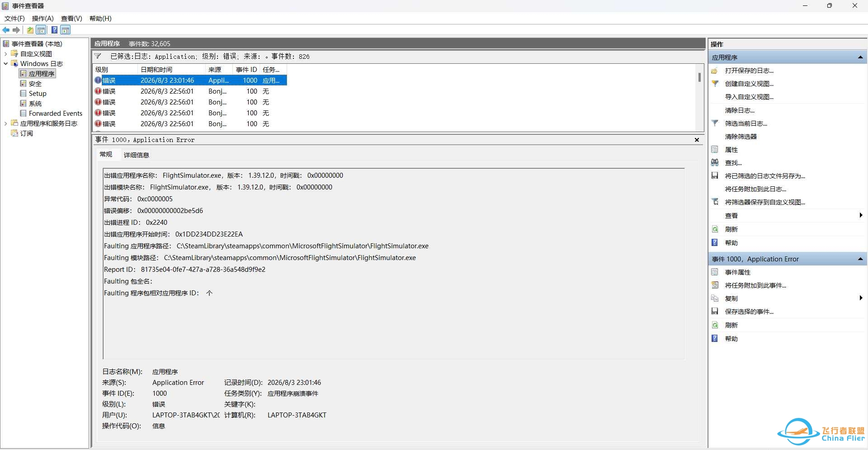Open the 操作(A) menu

pos(43,19)
